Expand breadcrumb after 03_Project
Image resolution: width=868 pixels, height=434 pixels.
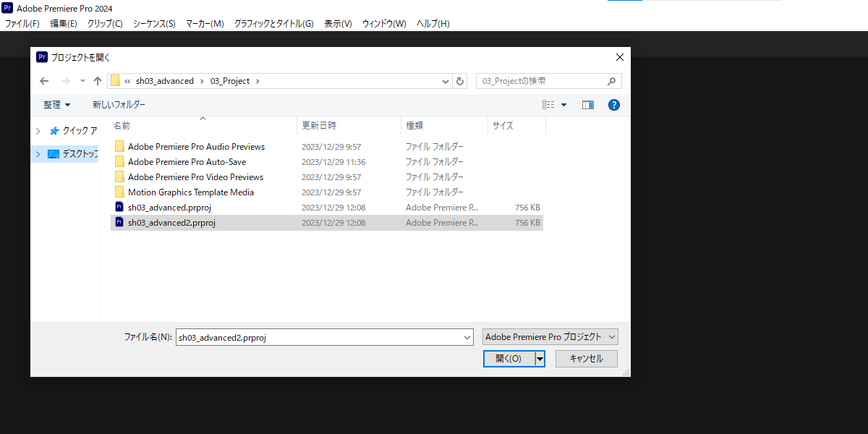pos(258,81)
